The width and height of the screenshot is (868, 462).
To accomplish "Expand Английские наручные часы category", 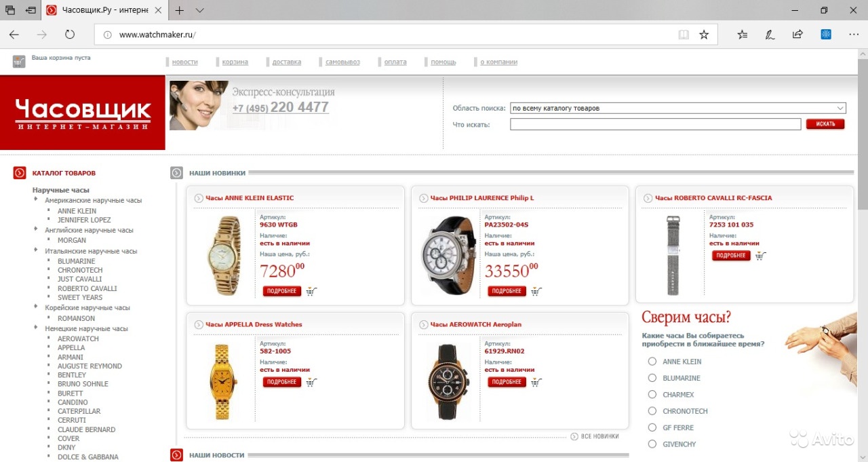I will 37,230.
